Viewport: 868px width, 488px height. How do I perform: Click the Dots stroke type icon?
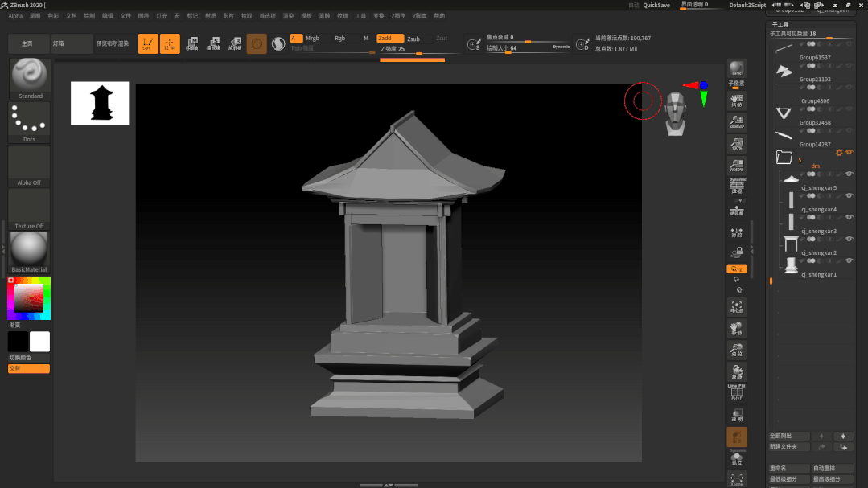click(x=30, y=121)
